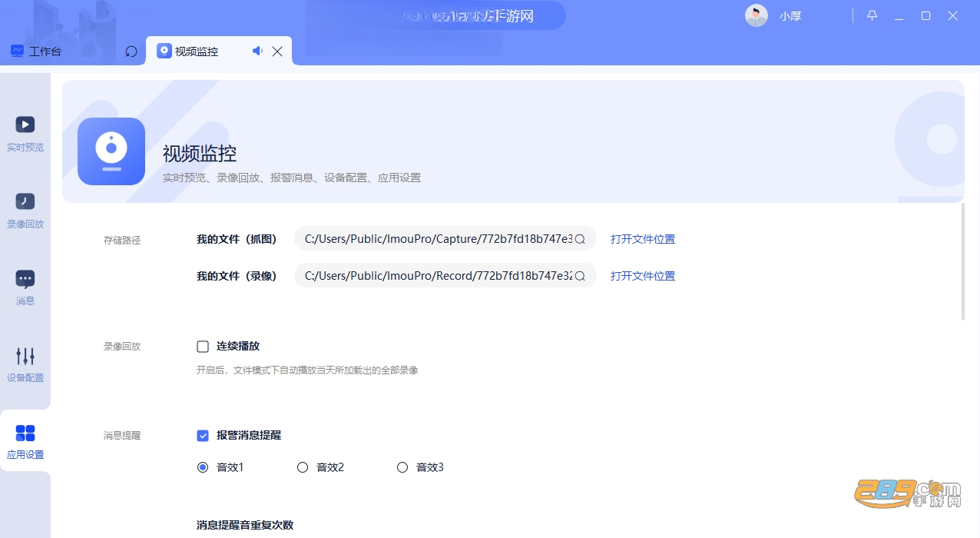Screen dimensions: 980x538
Task: Browse the record path magnifier icon
Action: [x=581, y=276]
